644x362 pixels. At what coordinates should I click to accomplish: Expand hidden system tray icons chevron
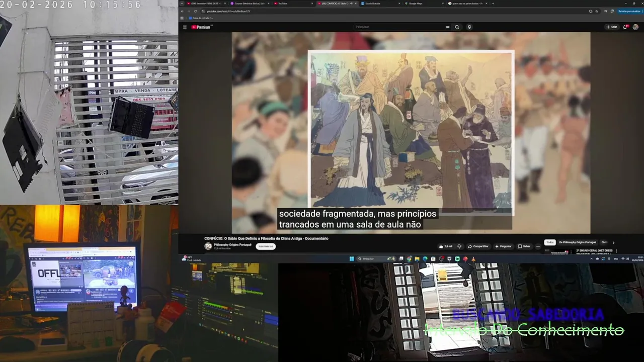tap(591, 259)
